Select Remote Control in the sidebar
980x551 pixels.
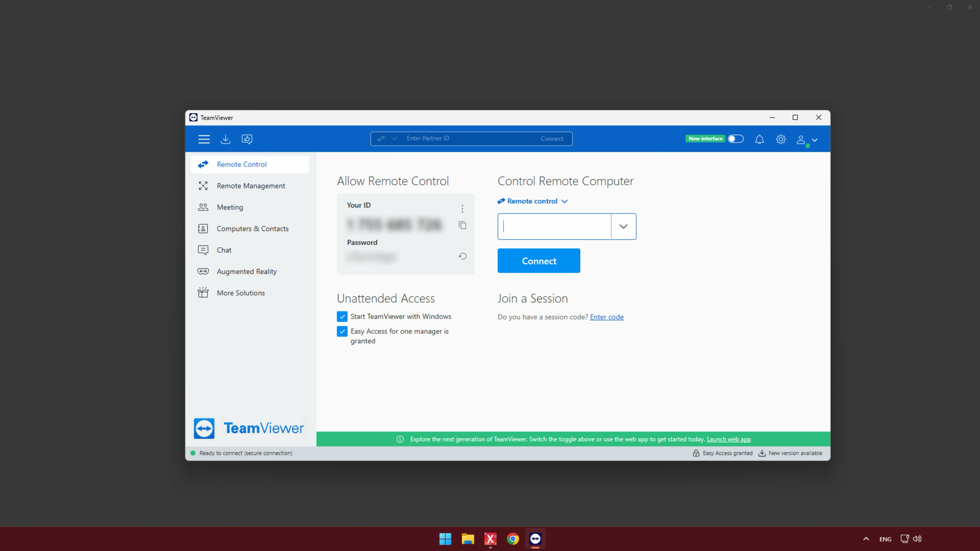pyautogui.click(x=250, y=165)
